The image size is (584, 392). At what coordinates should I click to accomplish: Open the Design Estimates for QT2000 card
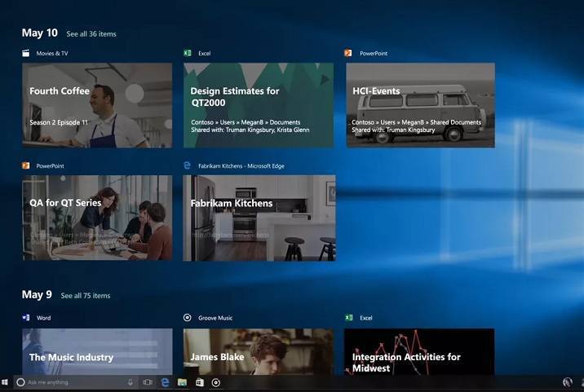[259, 105]
